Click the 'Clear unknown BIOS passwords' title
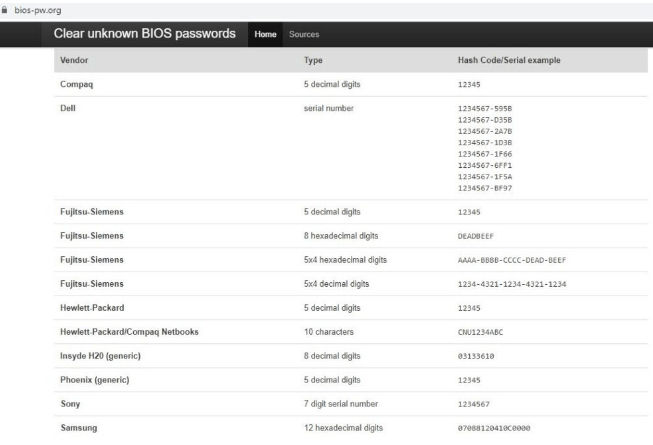653x445 pixels. tap(145, 34)
